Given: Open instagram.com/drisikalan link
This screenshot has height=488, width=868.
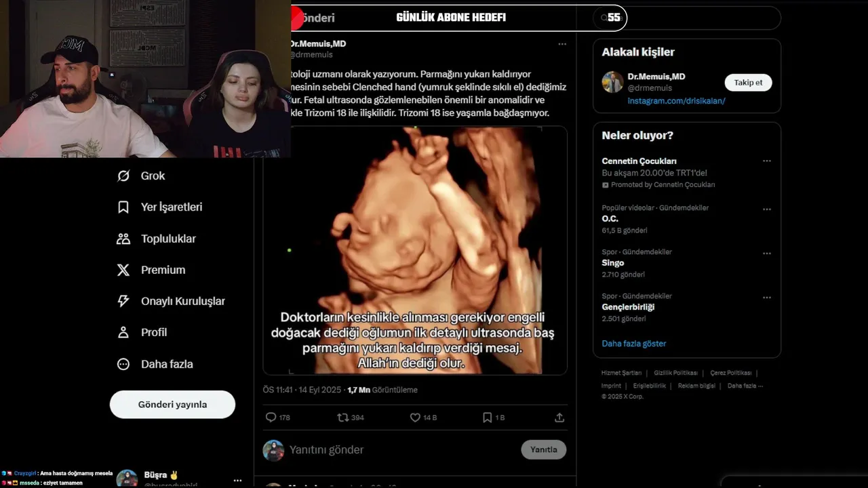Looking at the screenshot, I should coord(676,100).
